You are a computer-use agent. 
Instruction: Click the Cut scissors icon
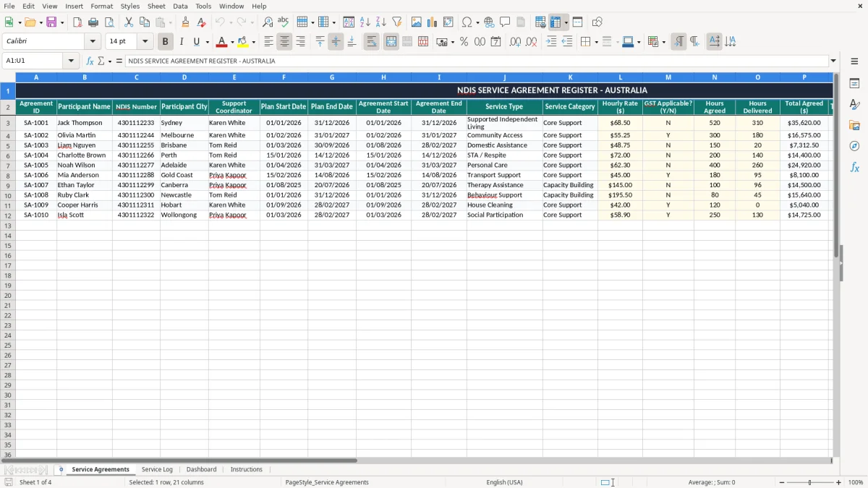pos(129,22)
